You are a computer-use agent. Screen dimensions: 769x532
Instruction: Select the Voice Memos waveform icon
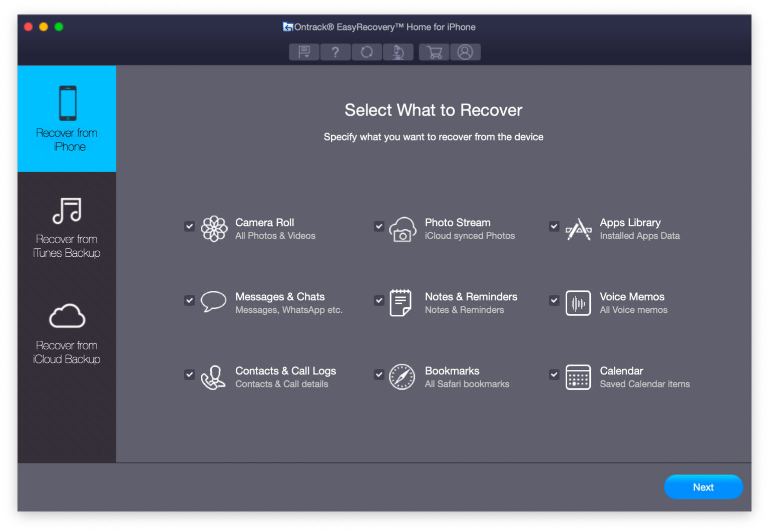[x=578, y=303]
